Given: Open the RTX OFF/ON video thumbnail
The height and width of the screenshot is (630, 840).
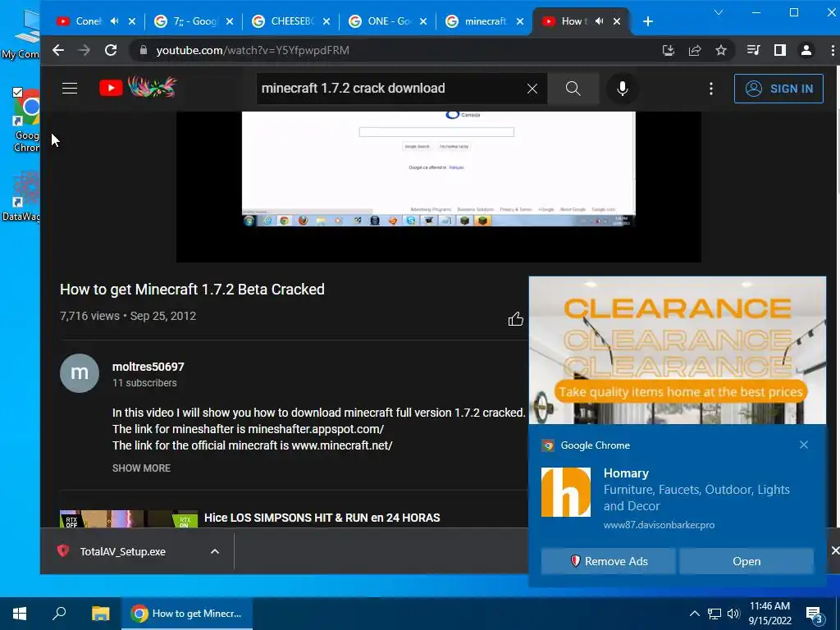Looking at the screenshot, I should pyautogui.click(x=129, y=518).
